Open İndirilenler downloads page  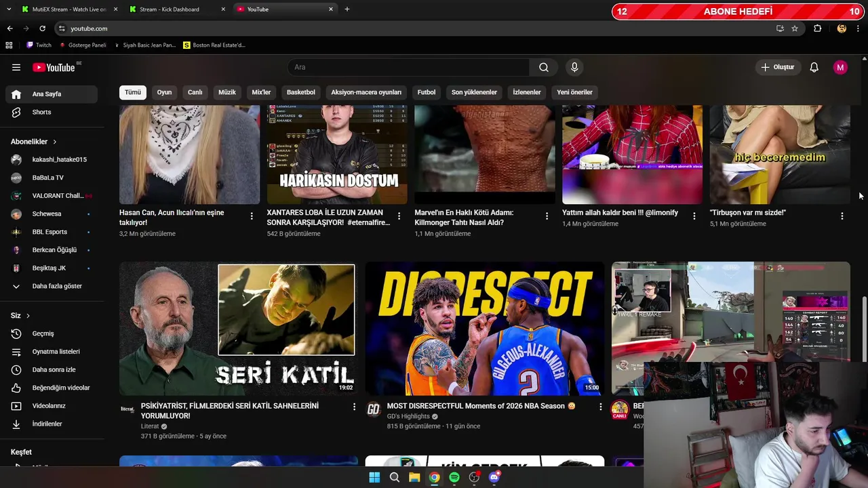pyautogui.click(x=52, y=424)
